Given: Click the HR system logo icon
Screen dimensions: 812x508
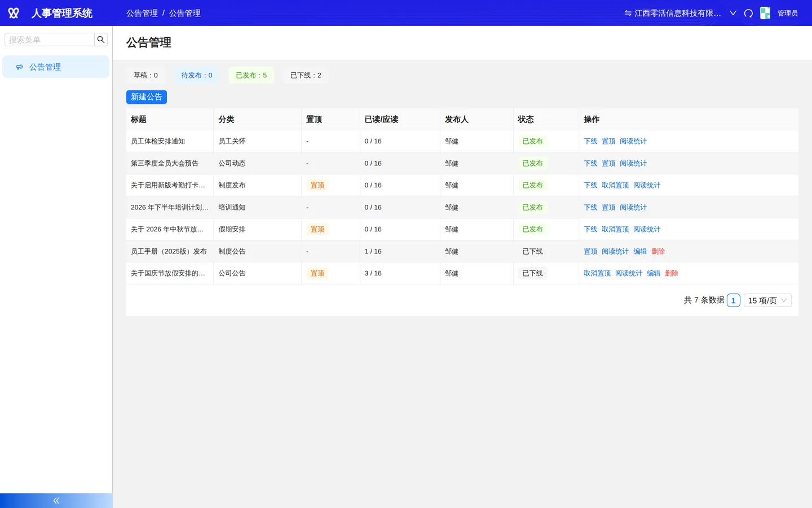Looking at the screenshot, I should coord(14,13).
